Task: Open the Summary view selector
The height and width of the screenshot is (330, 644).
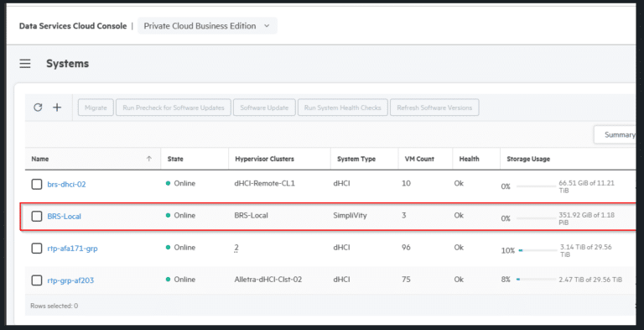Action: (x=615, y=134)
